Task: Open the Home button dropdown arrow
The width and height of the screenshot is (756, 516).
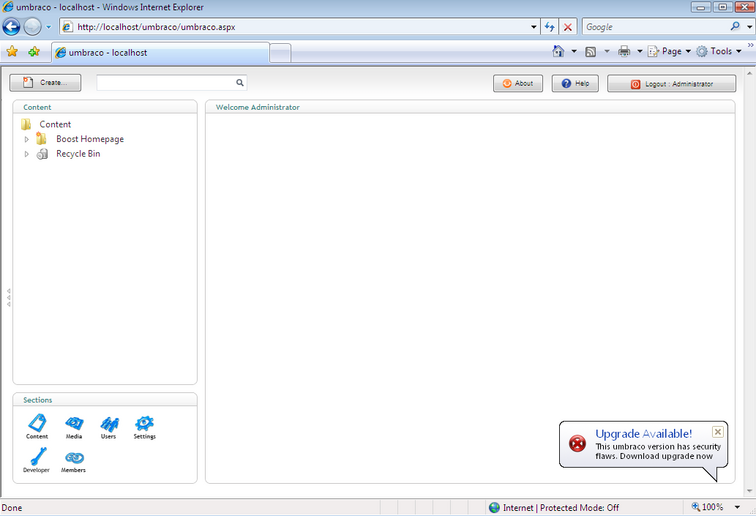Action: [574, 51]
